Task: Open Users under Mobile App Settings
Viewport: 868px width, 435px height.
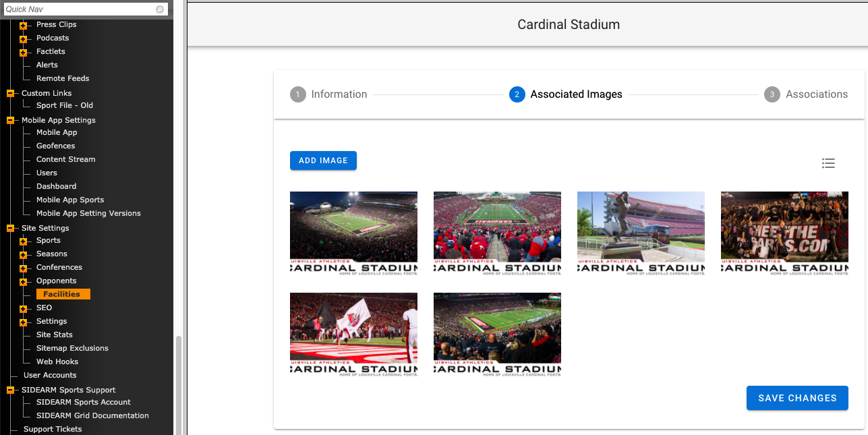Action: pos(47,173)
